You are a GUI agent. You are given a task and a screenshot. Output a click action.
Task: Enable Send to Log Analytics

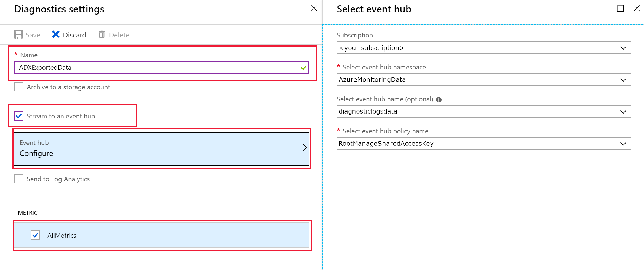[18, 179]
